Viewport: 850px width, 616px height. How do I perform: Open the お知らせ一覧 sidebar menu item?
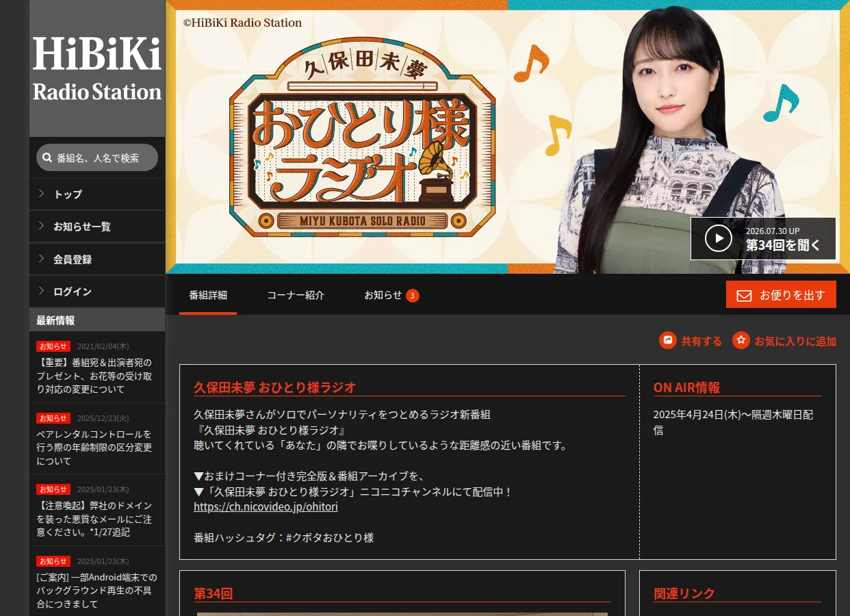pyautogui.click(x=97, y=227)
